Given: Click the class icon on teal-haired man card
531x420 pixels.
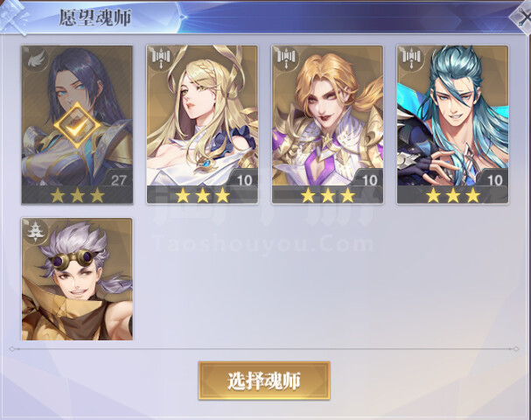Looking at the screenshot, I should 411,58.
